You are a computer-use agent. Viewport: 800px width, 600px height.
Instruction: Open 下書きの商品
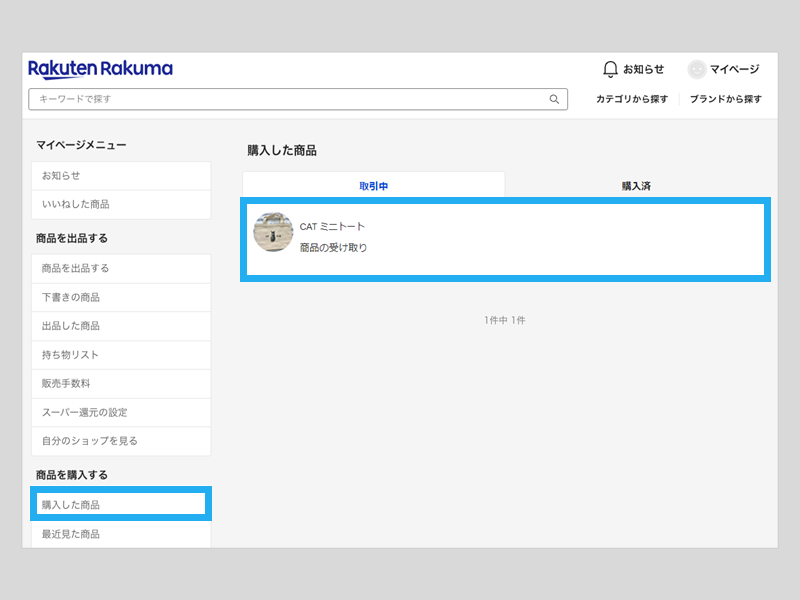tap(121, 297)
